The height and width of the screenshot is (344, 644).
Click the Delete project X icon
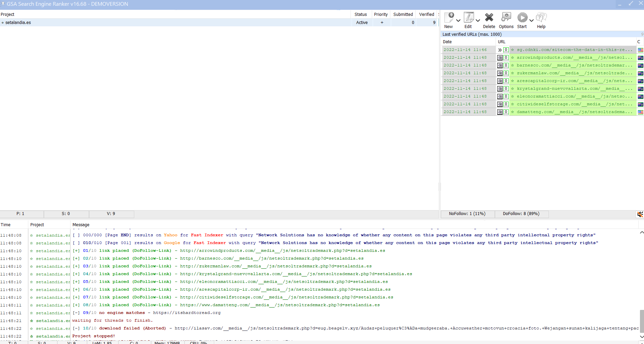pos(489,17)
